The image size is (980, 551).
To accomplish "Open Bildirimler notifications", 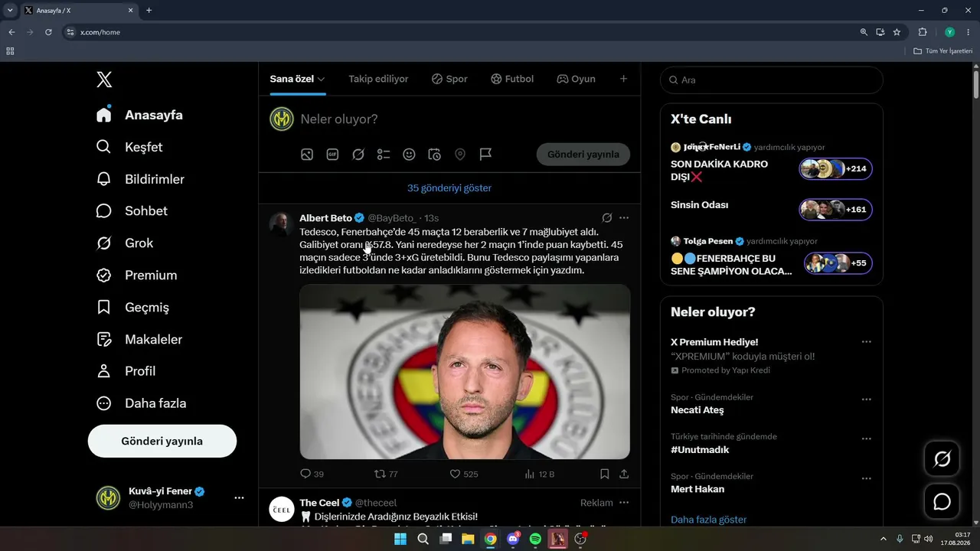I will click(140, 179).
